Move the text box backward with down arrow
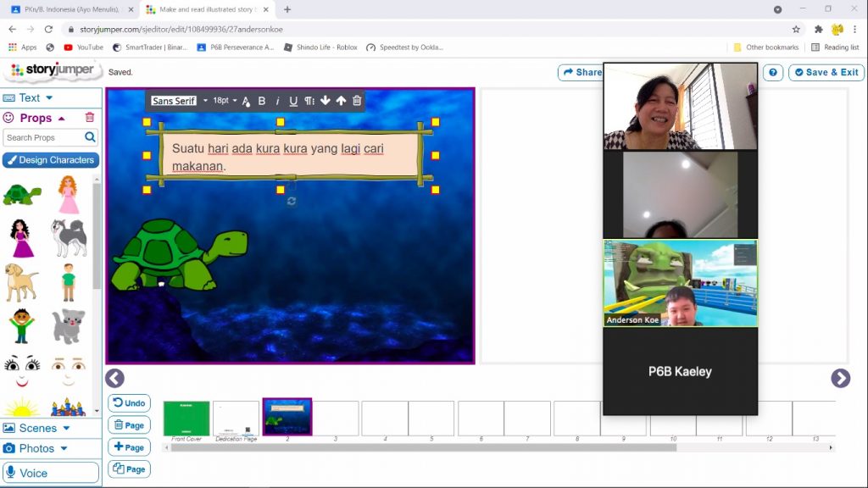The width and height of the screenshot is (868, 488). [325, 101]
